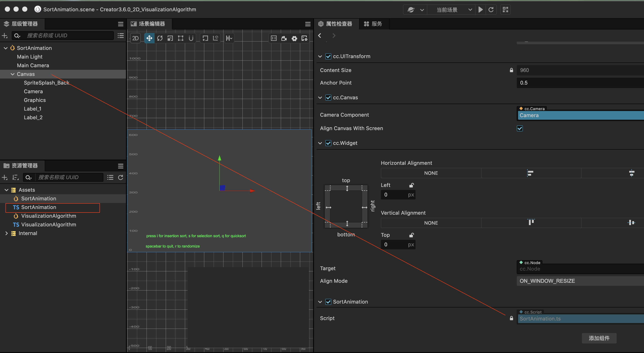Open the preview platform browser dropdown
The width and height of the screenshot is (644, 353).
[x=415, y=10]
